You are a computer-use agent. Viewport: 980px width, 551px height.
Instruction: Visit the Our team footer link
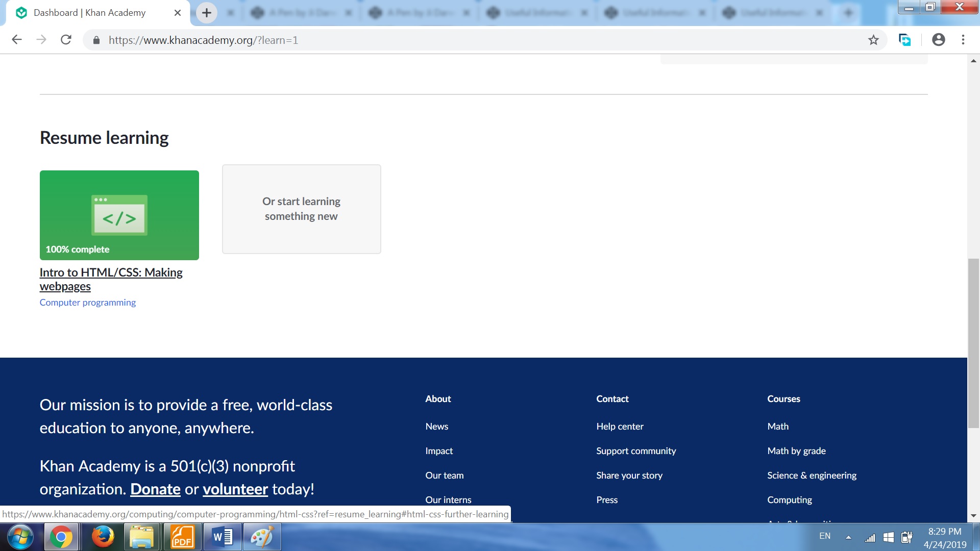click(445, 475)
